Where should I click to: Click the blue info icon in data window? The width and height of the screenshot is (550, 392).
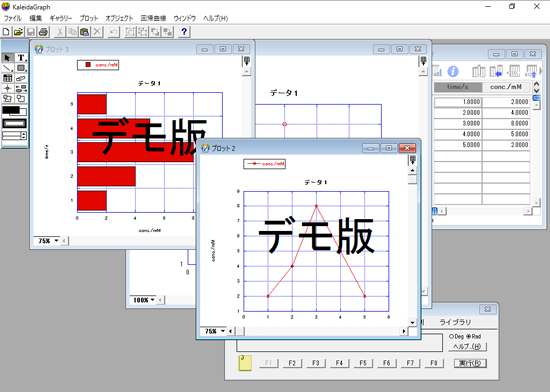point(453,72)
